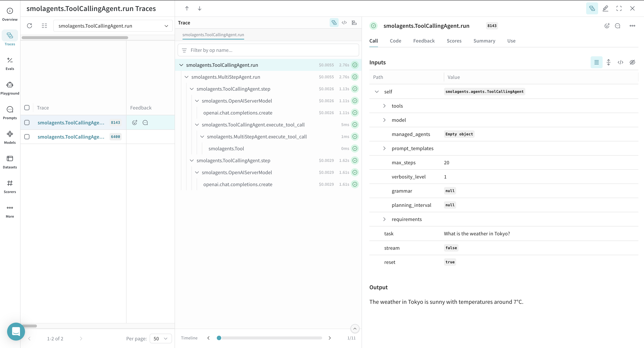Switch to the Feedback tab
The height and width of the screenshot is (348, 644).
tap(424, 41)
